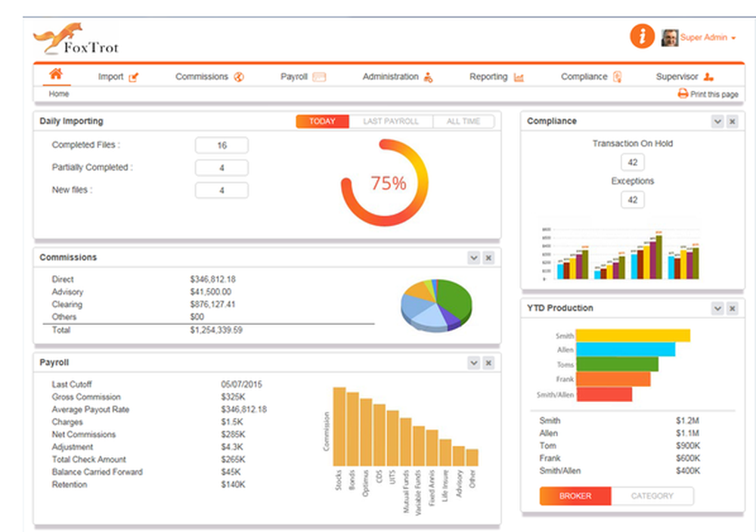Click the New files value field
Screen dimensions: 756x532
coord(222,190)
